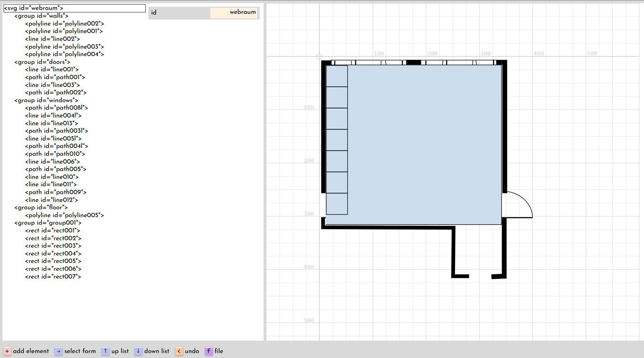Viewport: 644px width, 358px height.
Task: Select path id="path005" row
Action: [x=56, y=169]
